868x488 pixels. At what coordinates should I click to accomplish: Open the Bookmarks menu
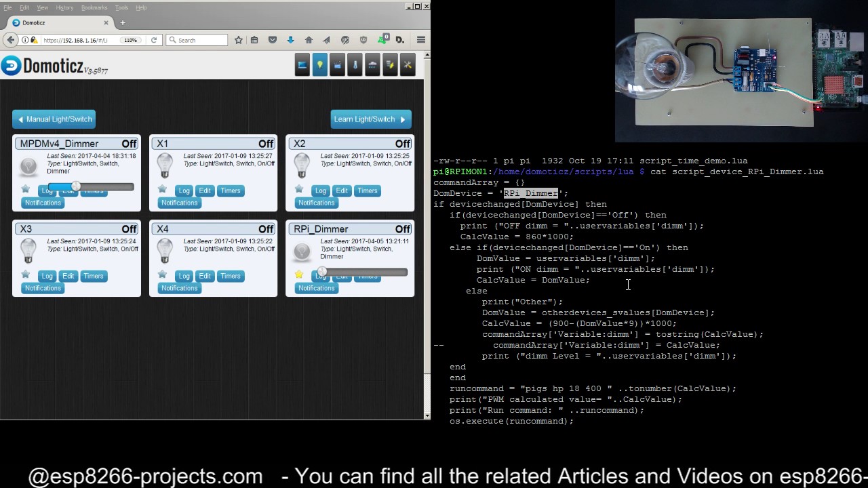coord(94,7)
